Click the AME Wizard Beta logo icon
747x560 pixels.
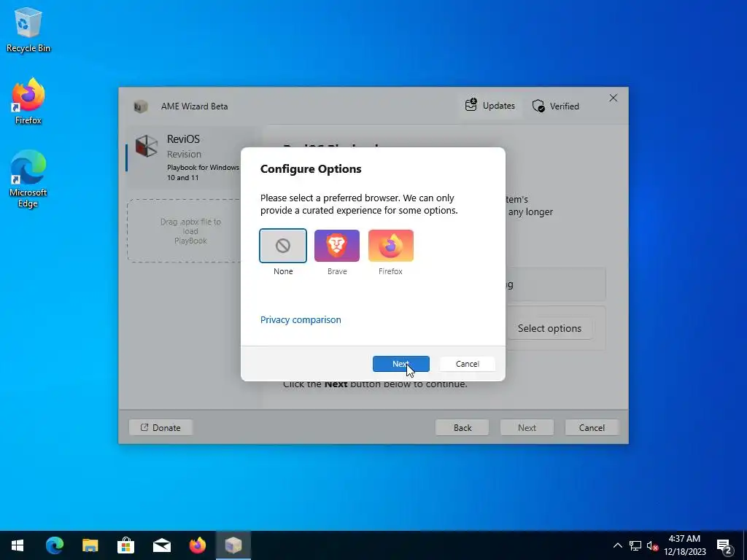[141, 106]
